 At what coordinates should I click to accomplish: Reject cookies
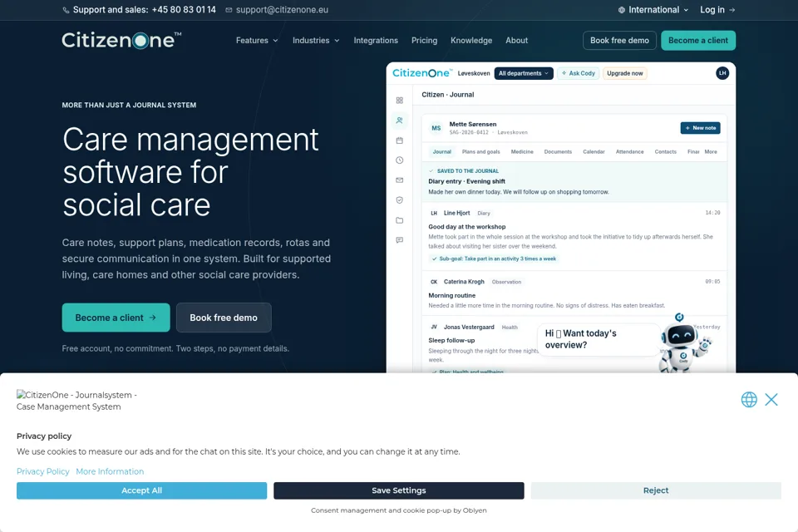(656, 490)
